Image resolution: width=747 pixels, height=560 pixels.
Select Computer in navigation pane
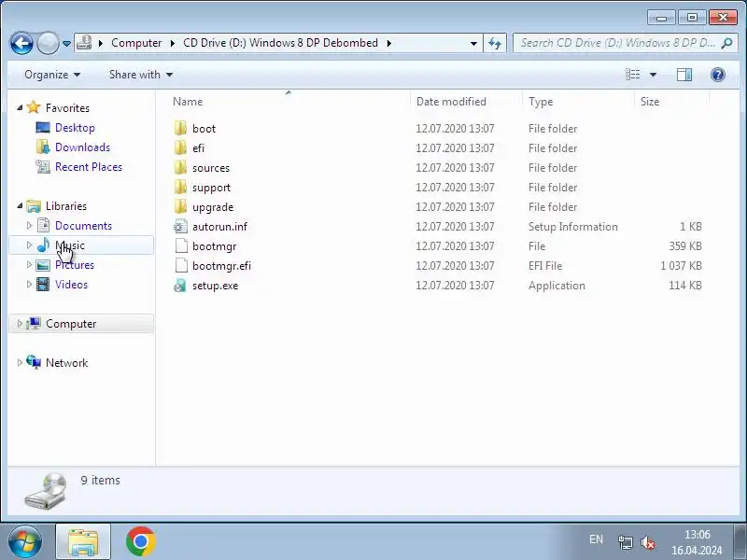click(x=71, y=324)
